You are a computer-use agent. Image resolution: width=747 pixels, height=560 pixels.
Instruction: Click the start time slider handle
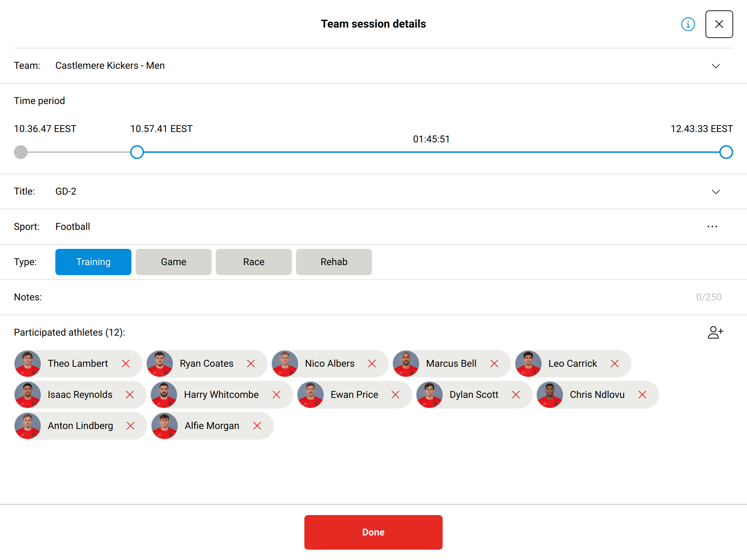137,152
